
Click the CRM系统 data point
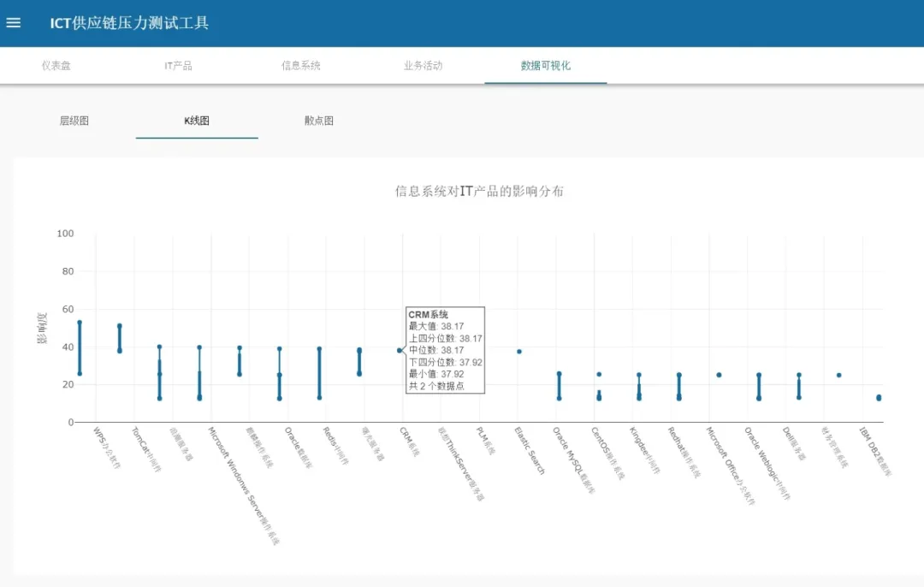click(400, 351)
